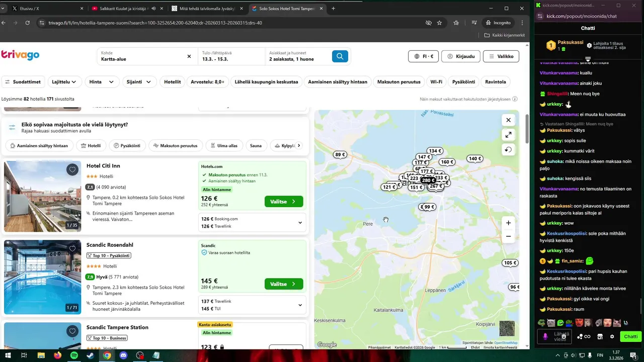The height and width of the screenshot is (362, 644).
Task: Open a new browser tab
Action: [333, 9]
